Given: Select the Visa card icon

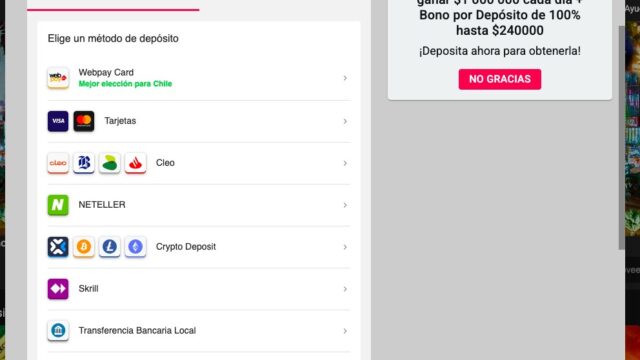Looking at the screenshot, I should coord(58,121).
